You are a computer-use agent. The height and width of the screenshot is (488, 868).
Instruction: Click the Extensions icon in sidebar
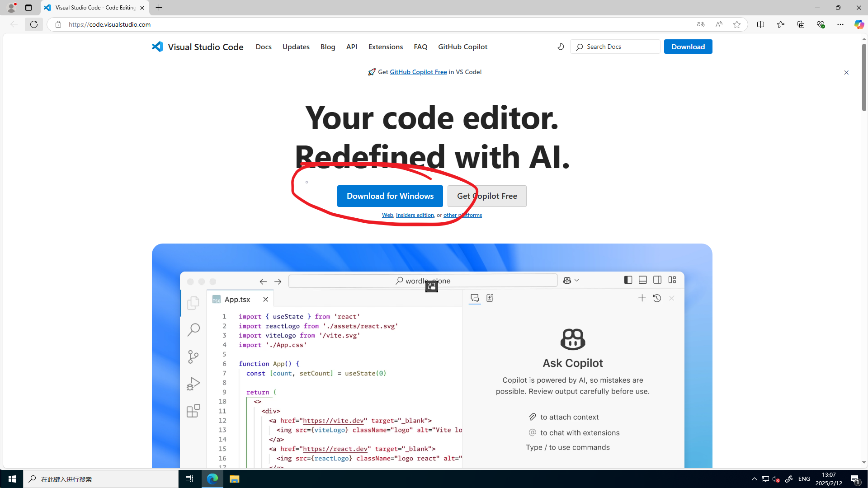click(x=193, y=412)
